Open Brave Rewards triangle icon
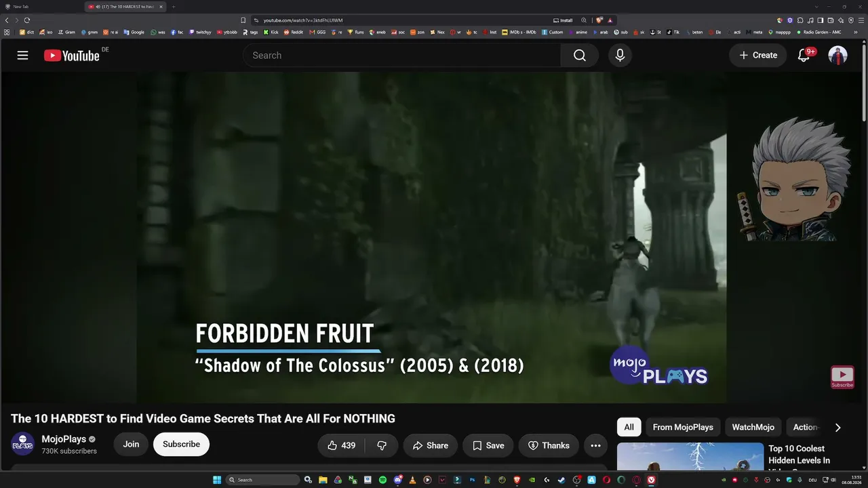Image resolution: width=868 pixels, height=488 pixels. click(x=610, y=20)
